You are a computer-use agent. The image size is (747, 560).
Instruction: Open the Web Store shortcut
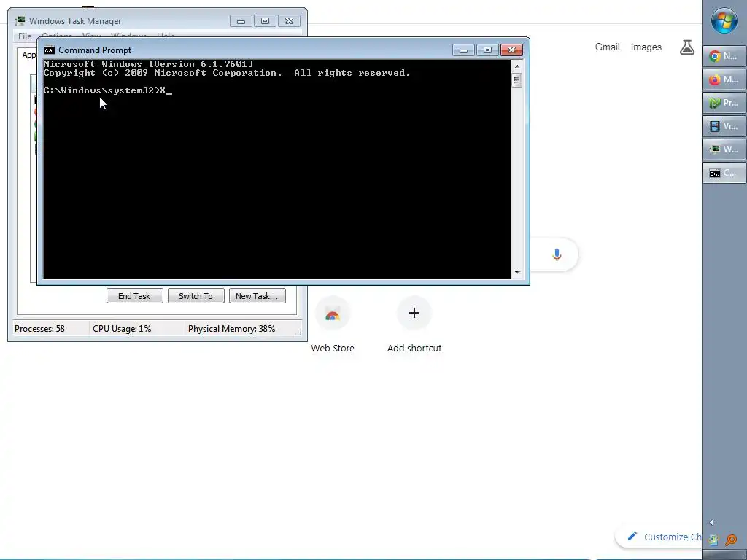(x=333, y=313)
